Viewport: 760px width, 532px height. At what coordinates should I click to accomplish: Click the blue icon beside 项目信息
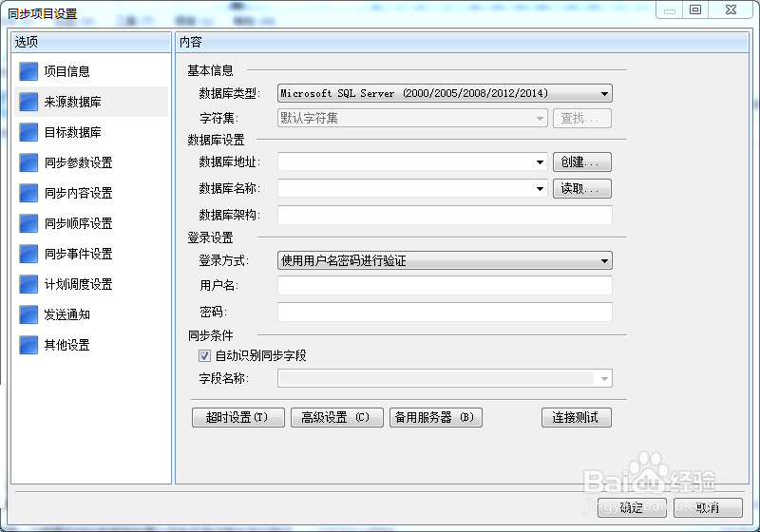(28, 71)
